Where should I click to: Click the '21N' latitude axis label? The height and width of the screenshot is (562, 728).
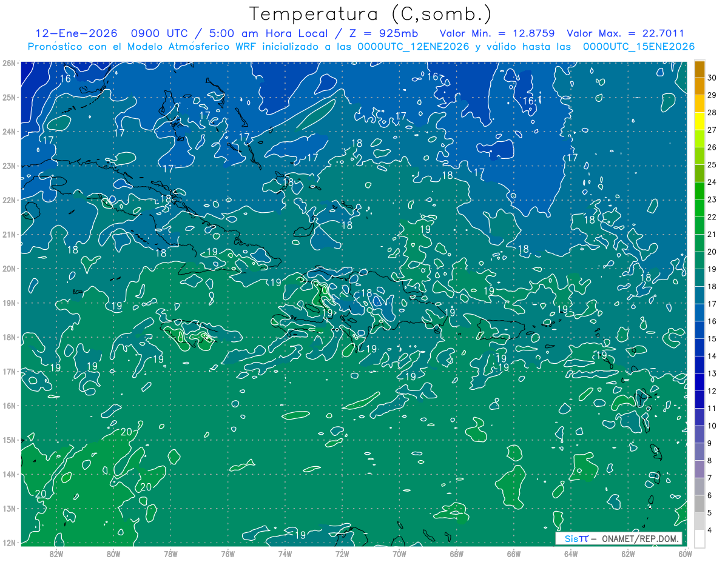[8, 235]
